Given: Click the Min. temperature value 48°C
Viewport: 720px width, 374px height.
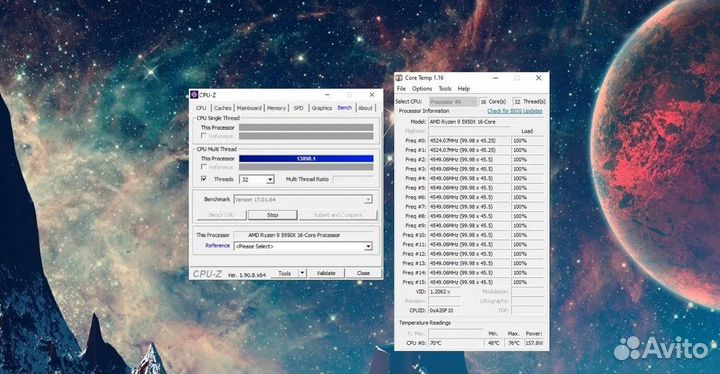Looking at the screenshot, I should point(494,343).
